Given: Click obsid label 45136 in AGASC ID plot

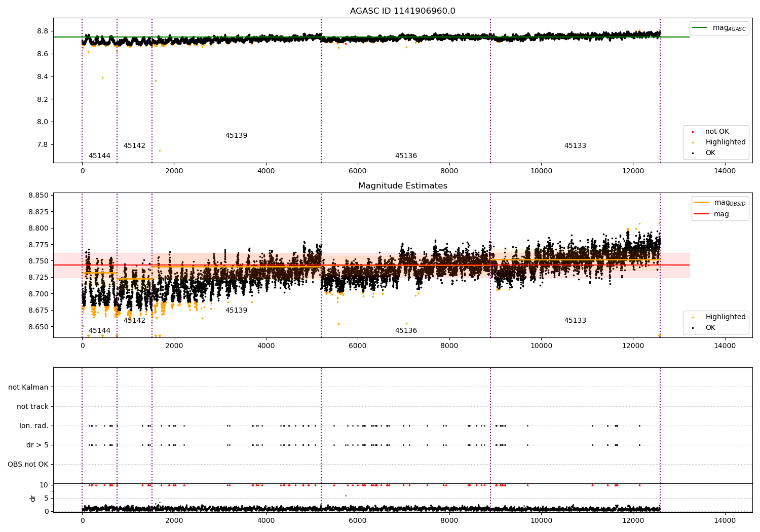Looking at the screenshot, I should pyautogui.click(x=406, y=156).
